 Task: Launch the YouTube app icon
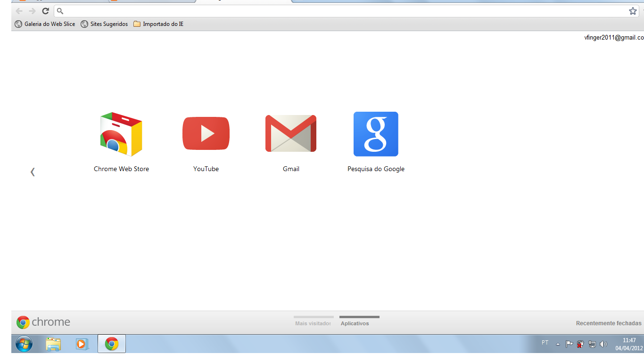tap(206, 133)
